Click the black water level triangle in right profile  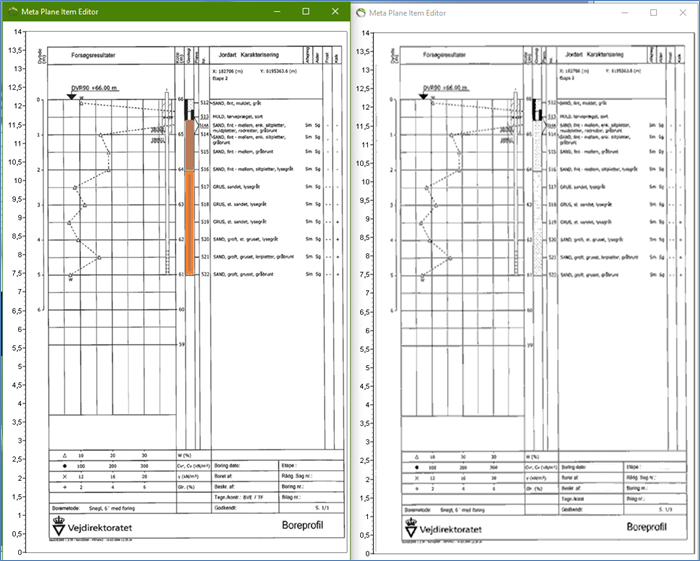[x=423, y=97]
